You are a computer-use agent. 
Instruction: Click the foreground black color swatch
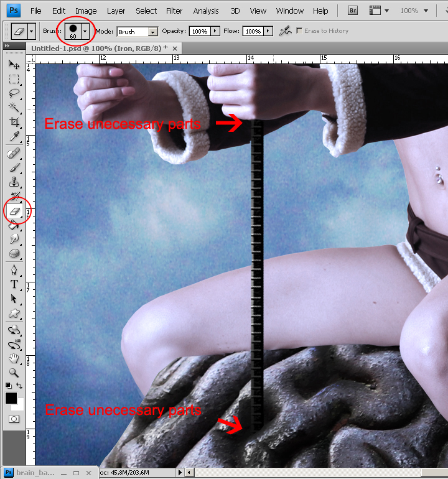coord(11,398)
